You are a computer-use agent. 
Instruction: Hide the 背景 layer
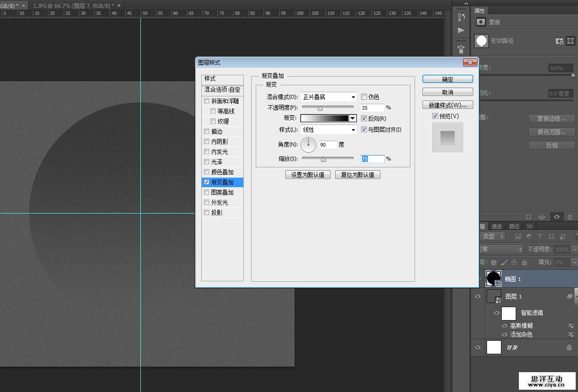coord(478,347)
